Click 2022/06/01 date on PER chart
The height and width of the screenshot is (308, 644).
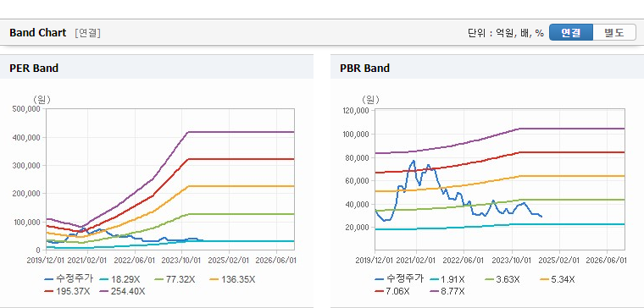(134, 261)
